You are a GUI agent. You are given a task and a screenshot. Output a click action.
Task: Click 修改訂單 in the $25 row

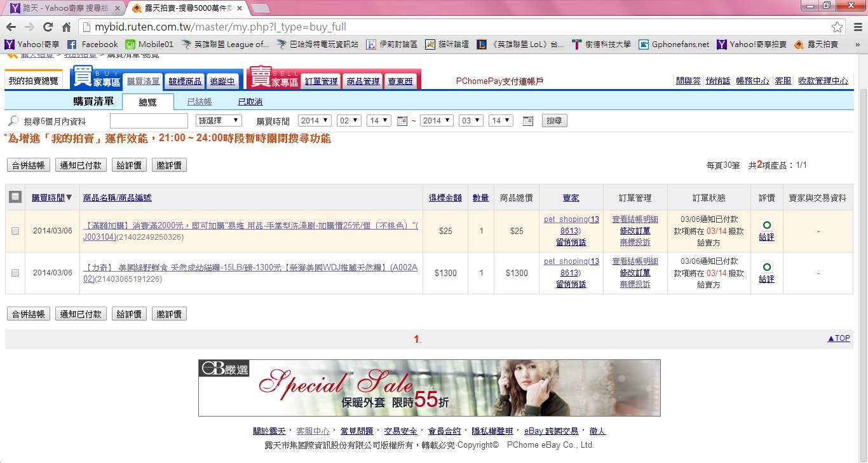(x=635, y=231)
